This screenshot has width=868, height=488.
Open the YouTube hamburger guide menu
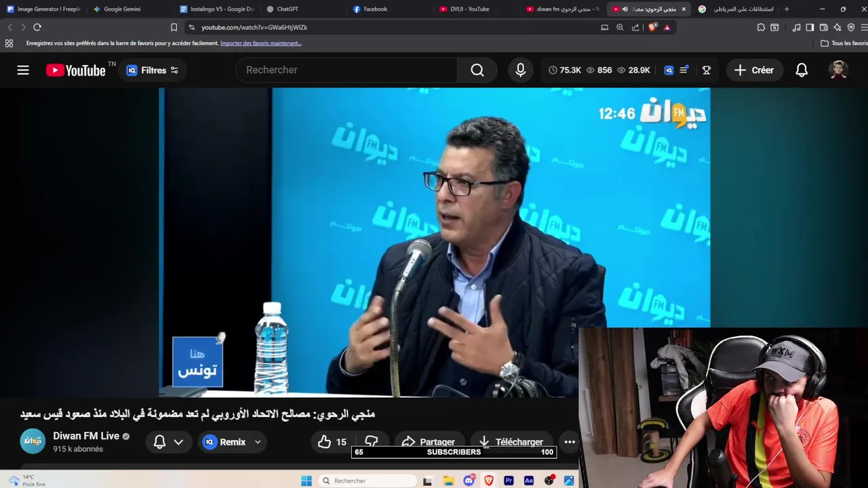[x=23, y=70]
